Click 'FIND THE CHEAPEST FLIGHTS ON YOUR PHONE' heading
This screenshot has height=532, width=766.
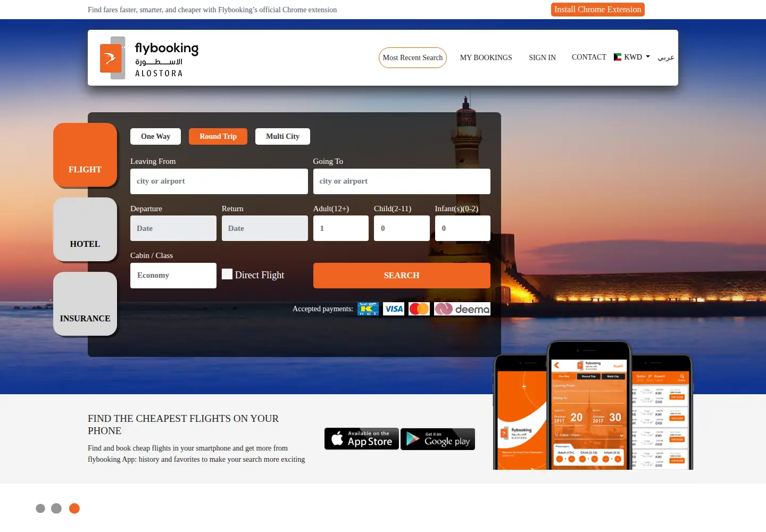coord(183,425)
